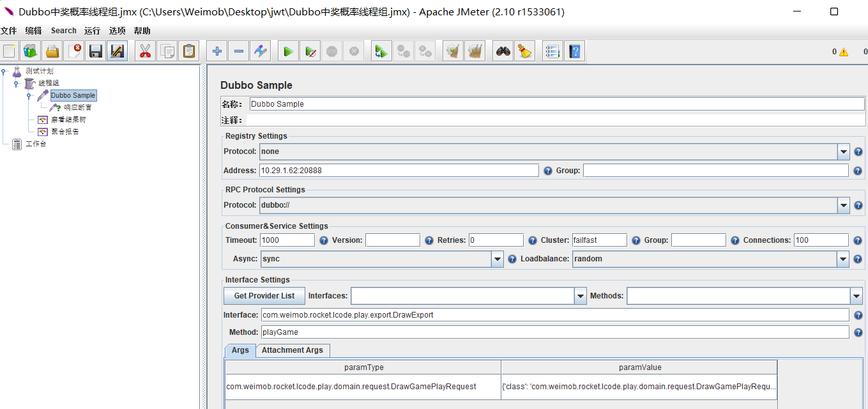Select 响应断言 in the tree
Viewport: 868px width, 409px height.
coord(77,107)
